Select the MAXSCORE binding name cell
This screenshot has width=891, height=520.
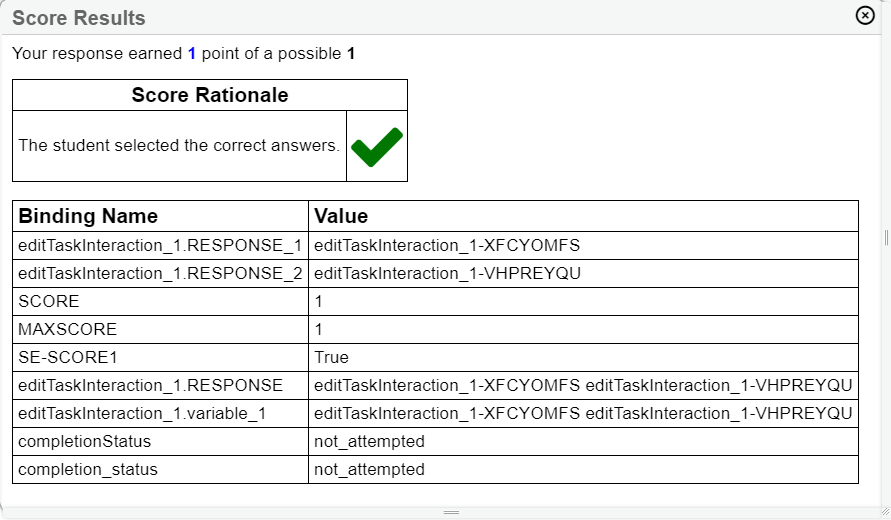pos(160,329)
